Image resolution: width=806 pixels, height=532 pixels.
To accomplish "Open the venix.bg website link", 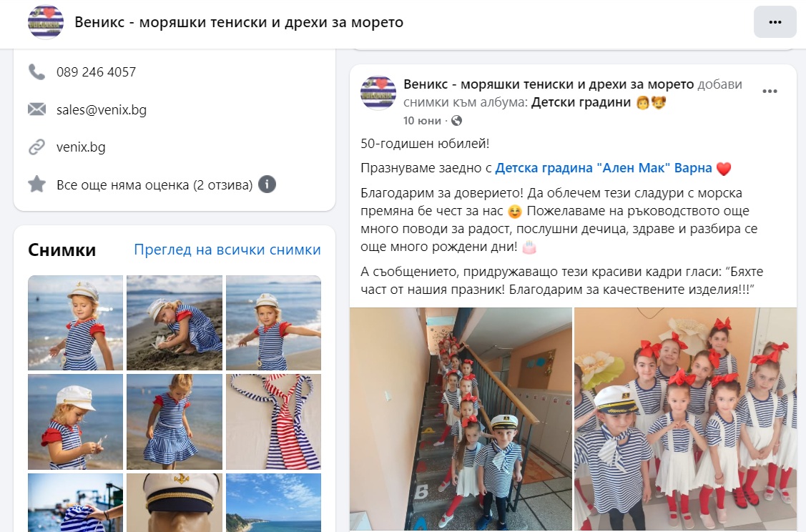I will [x=81, y=147].
